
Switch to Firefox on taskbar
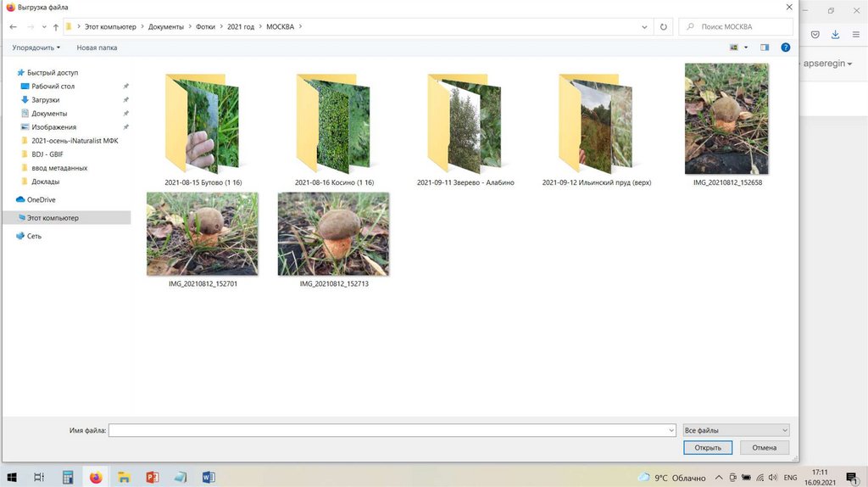[96, 477]
